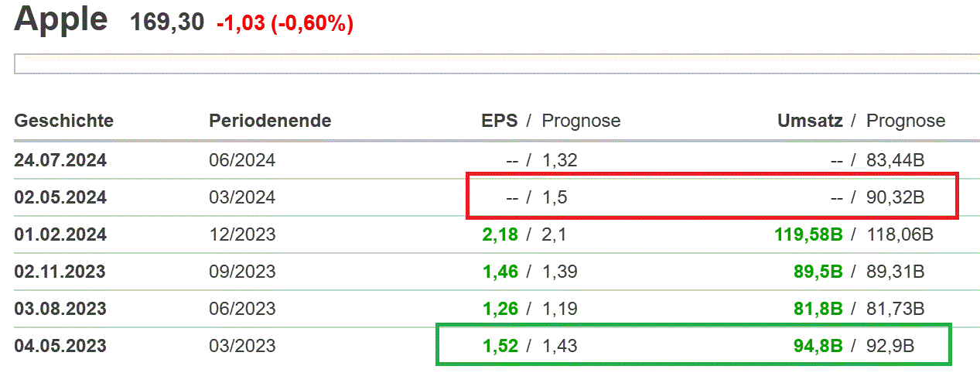Click the red price change -1,03 (-0,60%)
Image resolution: width=980 pixels, height=390 pixels.
[285, 24]
